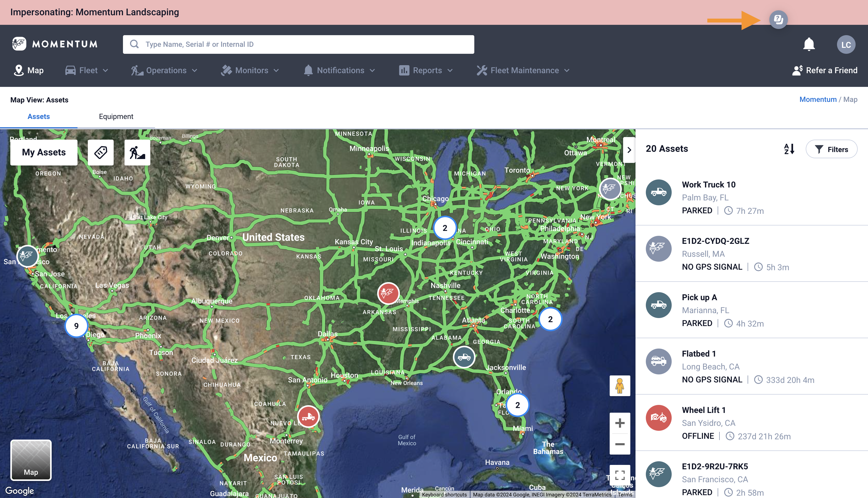Enter fullscreen map view
Image resolution: width=868 pixels, height=498 pixels.
pyautogui.click(x=619, y=475)
